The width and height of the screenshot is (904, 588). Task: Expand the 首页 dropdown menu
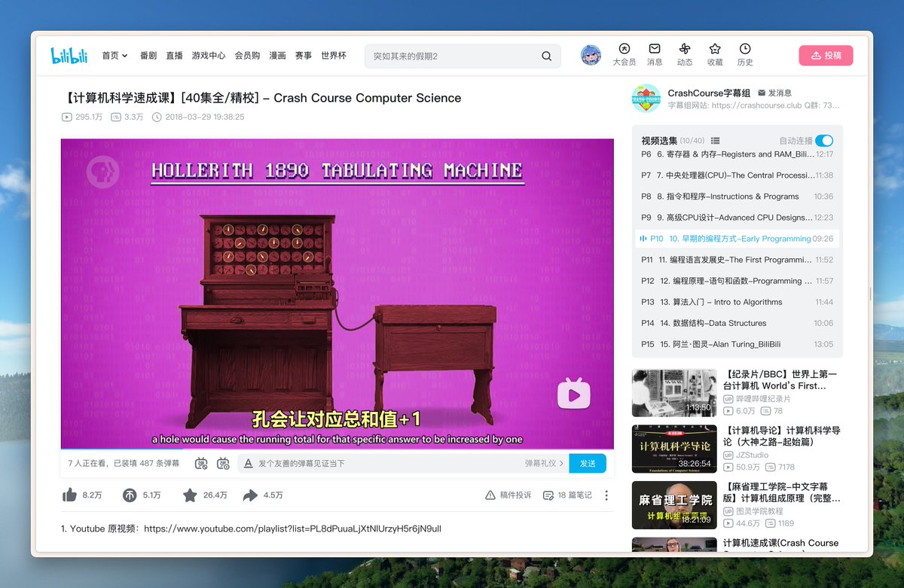[x=115, y=56]
